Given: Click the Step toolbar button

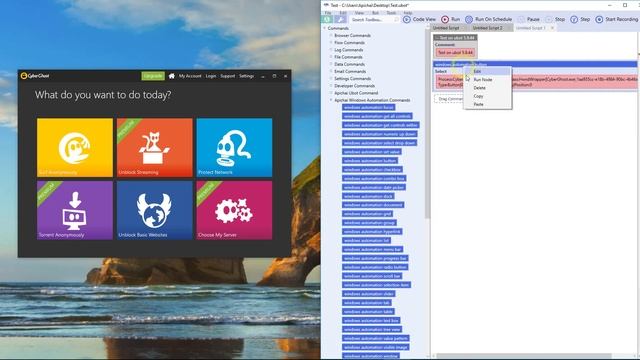Looking at the screenshot, I should click(x=580, y=19).
